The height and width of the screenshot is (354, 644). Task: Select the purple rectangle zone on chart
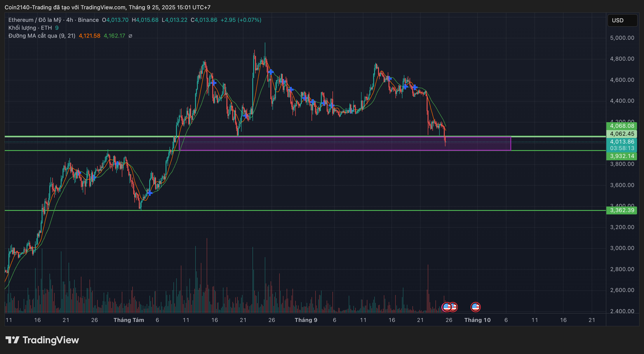pos(343,144)
